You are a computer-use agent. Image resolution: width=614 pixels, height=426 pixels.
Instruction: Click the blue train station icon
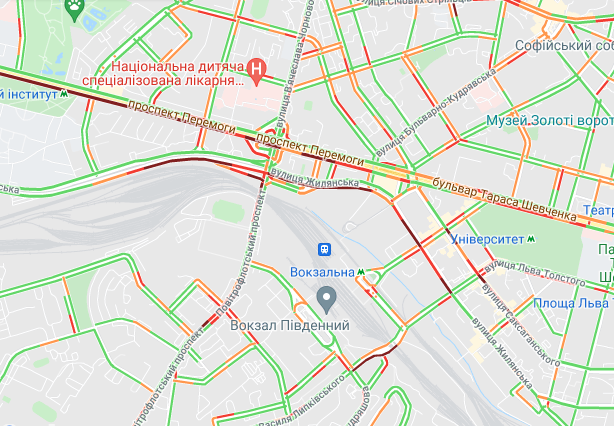(324, 249)
